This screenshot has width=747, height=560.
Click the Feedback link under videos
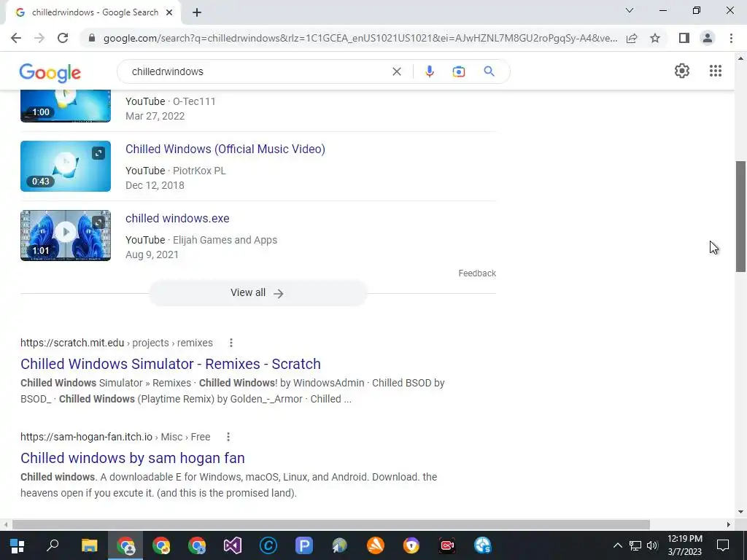tap(477, 273)
